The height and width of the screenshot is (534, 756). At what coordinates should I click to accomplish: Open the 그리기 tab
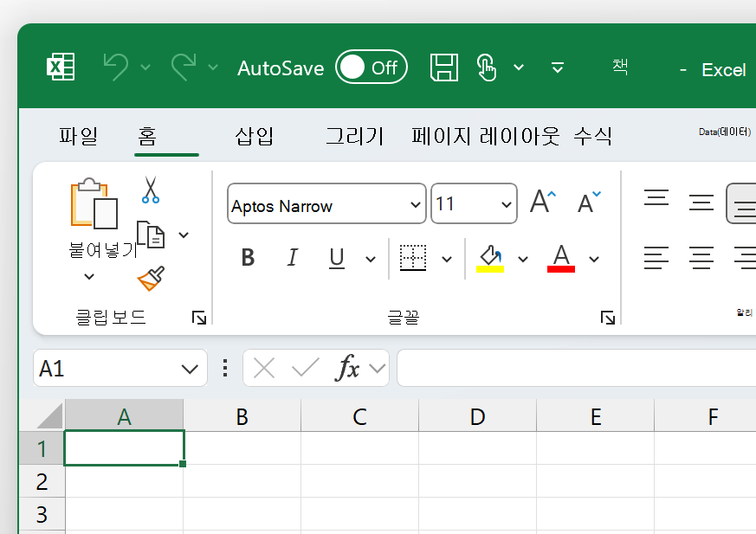(354, 136)
